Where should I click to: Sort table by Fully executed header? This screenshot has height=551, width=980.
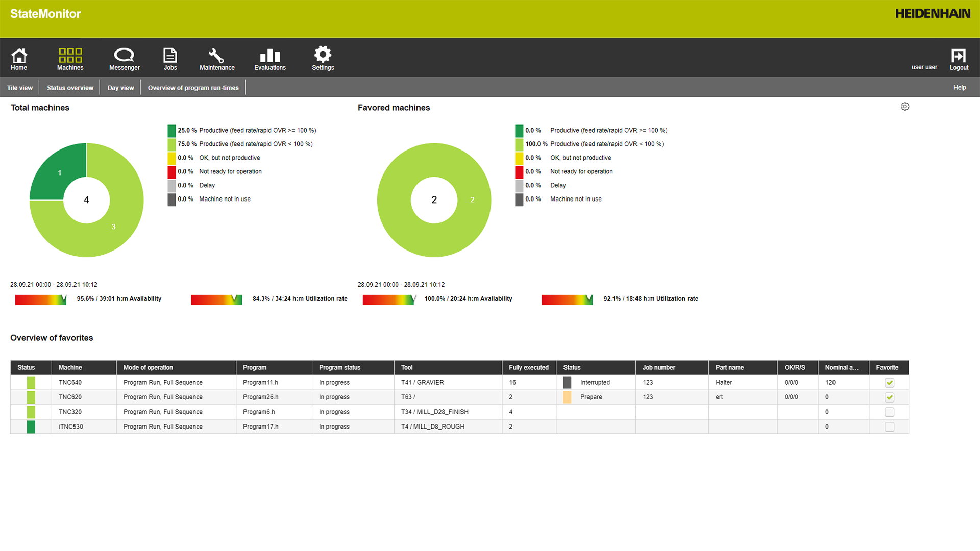529,367
